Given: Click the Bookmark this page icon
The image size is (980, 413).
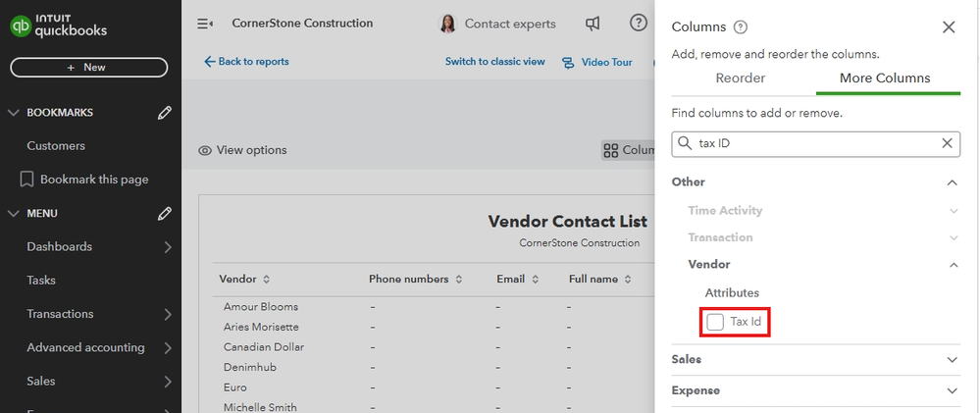Looking at the screenshot, I should (x=26, y=180).
